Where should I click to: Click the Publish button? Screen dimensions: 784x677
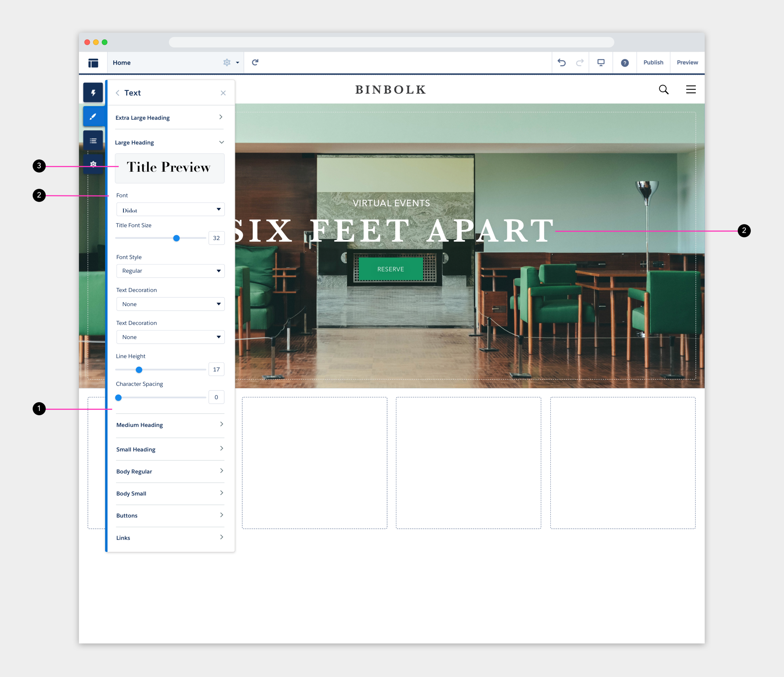tap(653, 62)
